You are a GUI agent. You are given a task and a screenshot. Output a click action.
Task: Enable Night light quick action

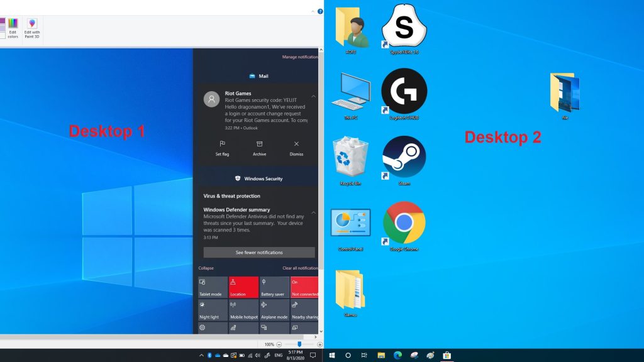pos(213,310)
